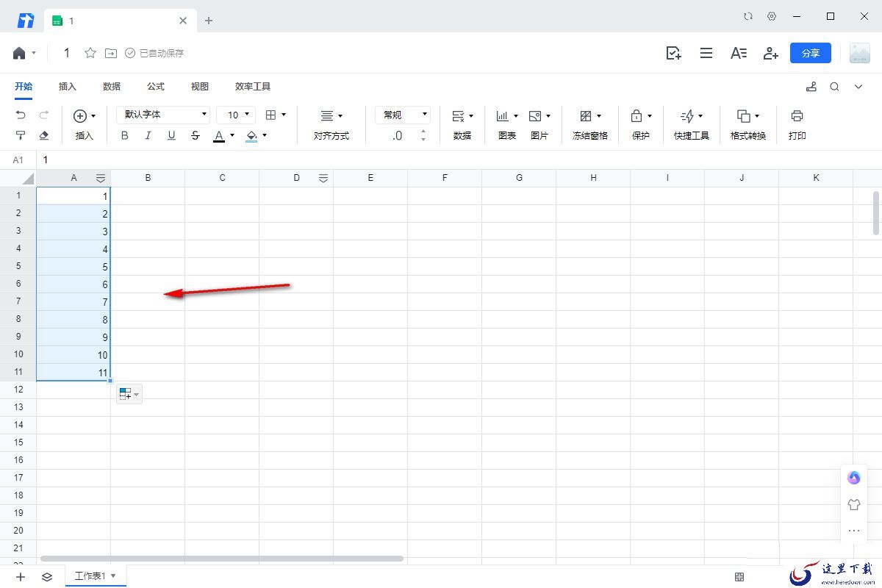
Task: Click the blue 分享 share button
Action: click(x=810, y=53)
